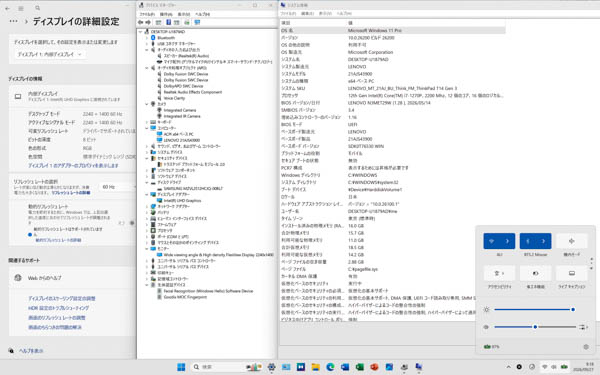Click Settings gear icon on taskbar
The image size is (600, 375).
click(271, 367)
